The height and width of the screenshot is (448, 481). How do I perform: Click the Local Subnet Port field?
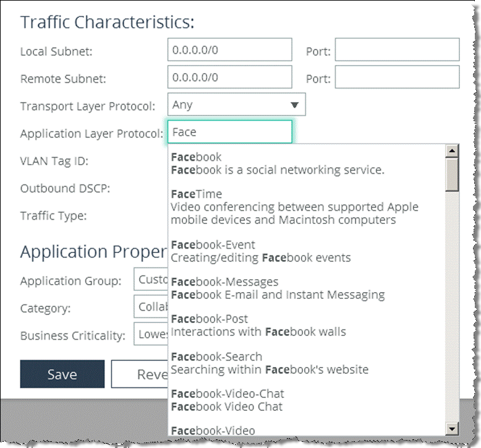[398, 50]
